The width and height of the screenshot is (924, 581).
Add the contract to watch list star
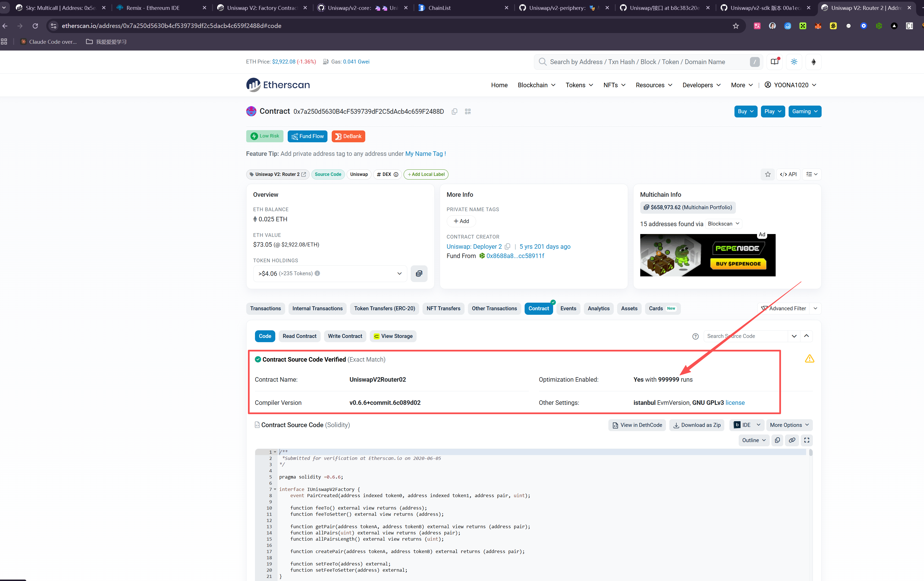[x=767, y=174]
